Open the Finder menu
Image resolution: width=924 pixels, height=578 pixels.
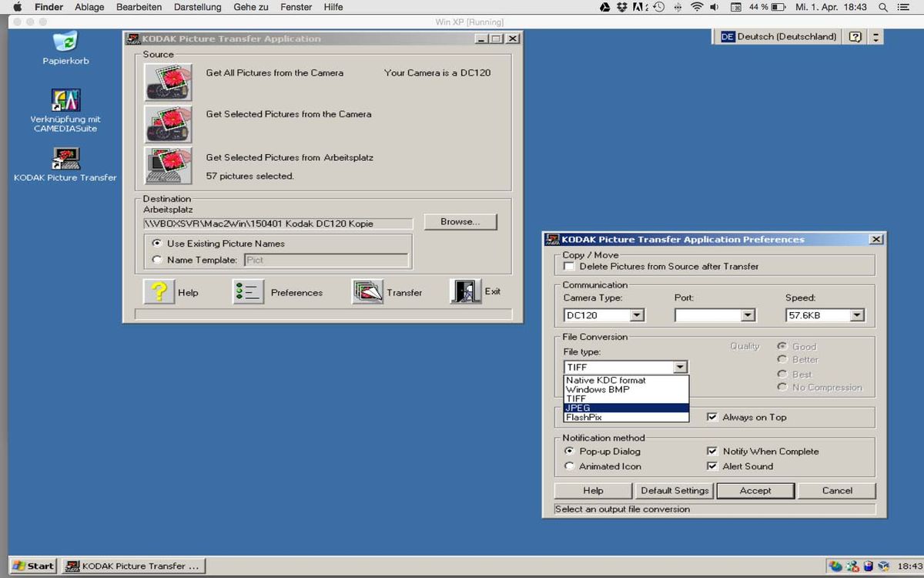[49, 7]
